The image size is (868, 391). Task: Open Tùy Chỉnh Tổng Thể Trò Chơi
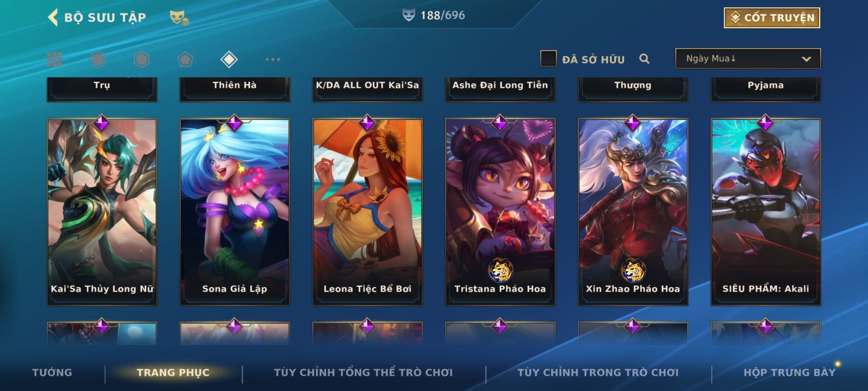tap(363, 373)
